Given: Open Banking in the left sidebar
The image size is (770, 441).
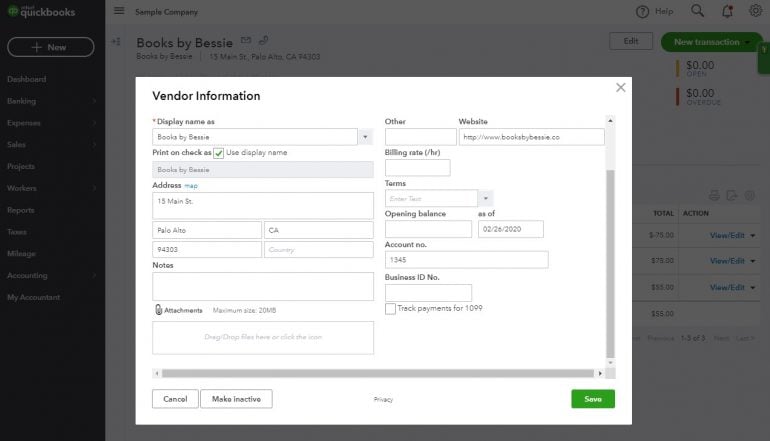Looking at the screenshot, I should 22,101.
